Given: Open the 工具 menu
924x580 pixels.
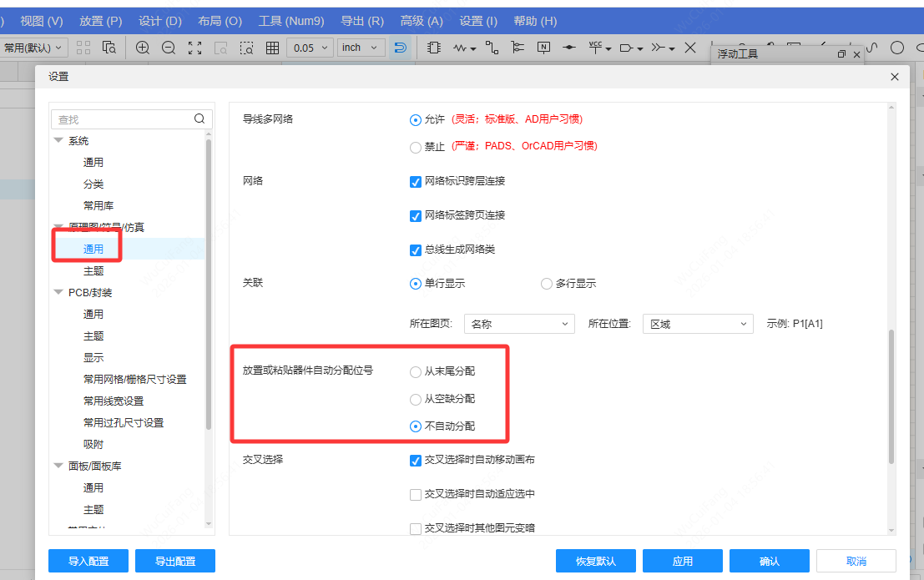Looking at the screenshot, I should click(x=291, y=20).
